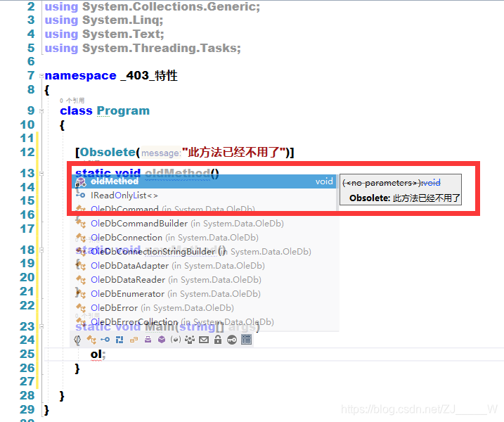Select IReadOnlyList<> in the completion list

[204, 196]
